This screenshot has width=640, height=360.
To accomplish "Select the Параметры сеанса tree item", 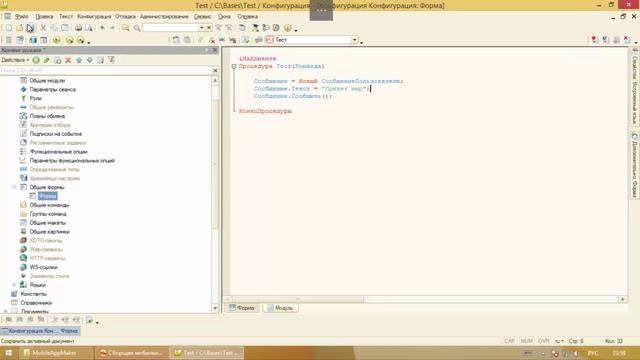I will coord(53,89).
